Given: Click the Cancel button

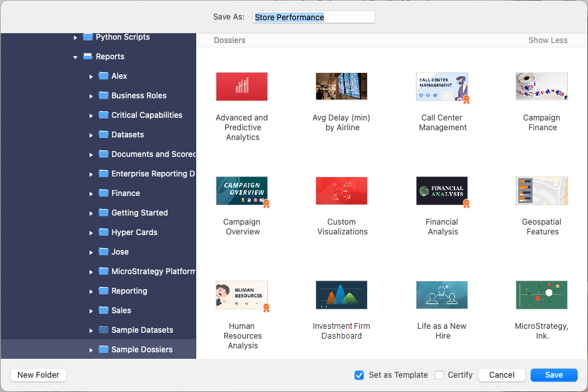Looking at the screenshot, I should pyautogui.click(x=501, y=375).
